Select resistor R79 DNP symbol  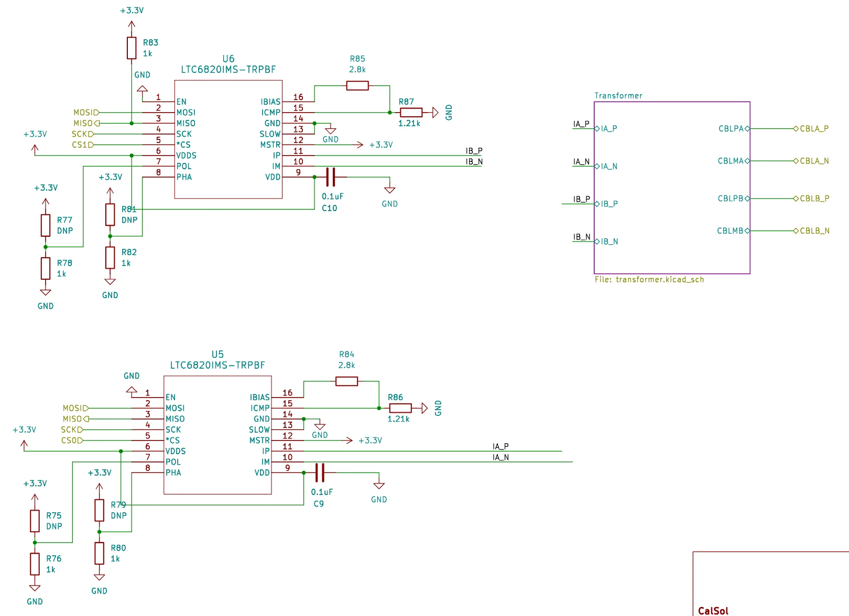(x=99, y=510)
